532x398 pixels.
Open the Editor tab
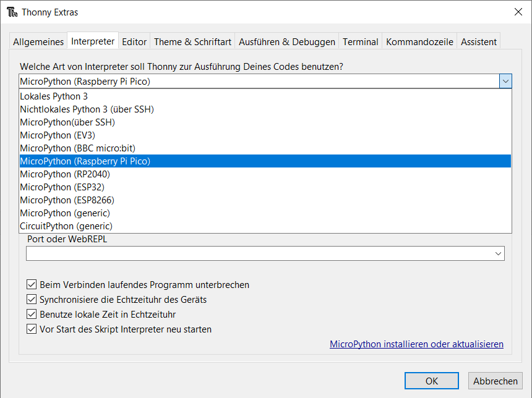pyautogui.click(x=134, y=41)
